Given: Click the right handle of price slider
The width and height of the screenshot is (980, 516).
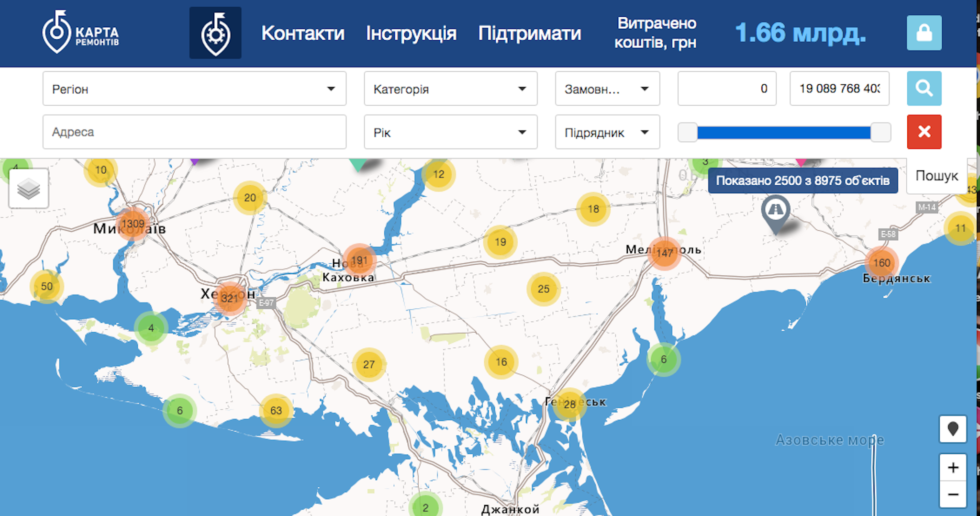Looking at the screenshot, I should 880,132.
